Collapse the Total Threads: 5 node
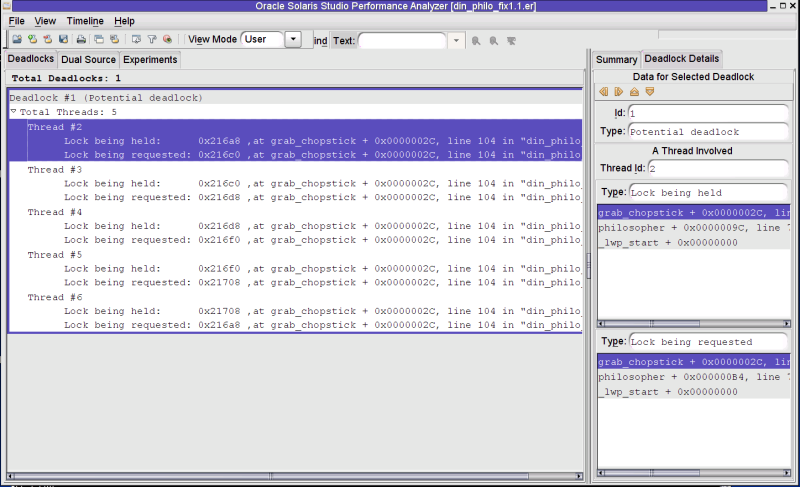The height and width of the screenshot is (487, 800). click(13, 111)
